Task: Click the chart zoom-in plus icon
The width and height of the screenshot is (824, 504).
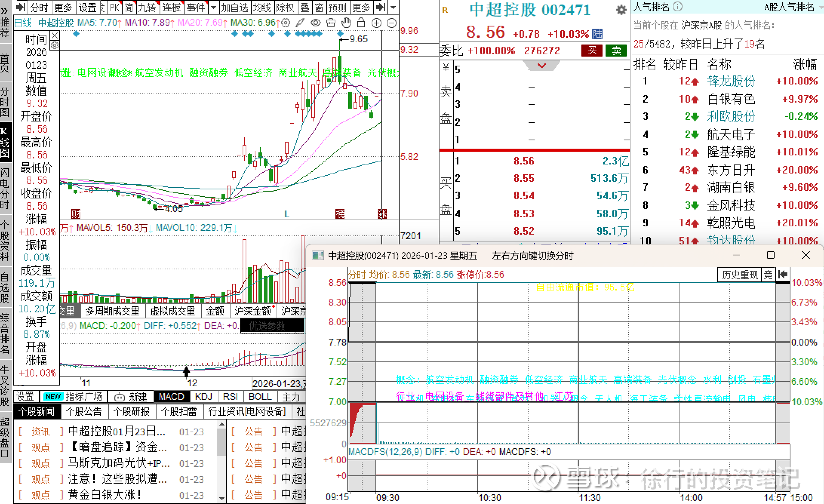Action: (376, 23)
